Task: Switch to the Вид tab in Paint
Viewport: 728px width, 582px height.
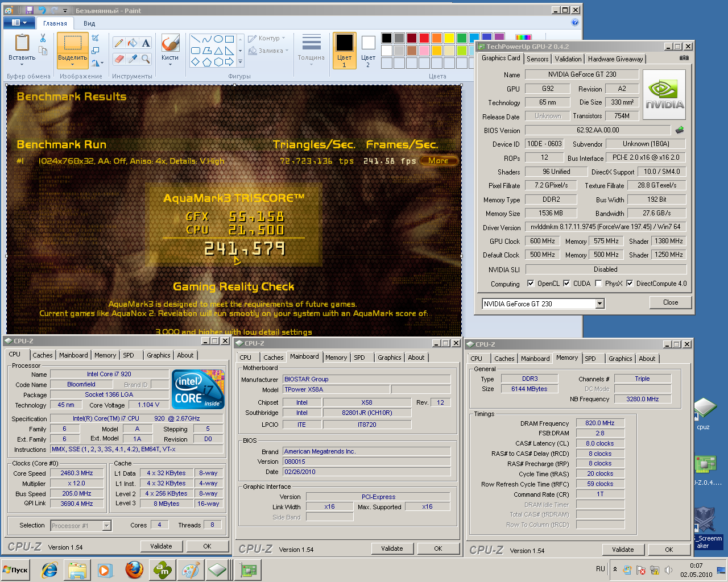Action: (x=89, y=23)
